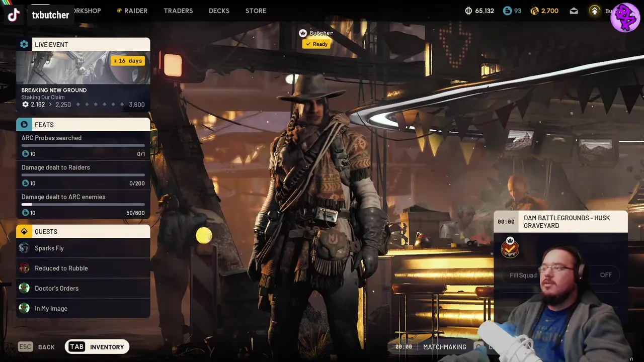The width and height of the screenshot is (644, 362).
Task: Click the gold striped currency icon
Action: tap(534, 11)
